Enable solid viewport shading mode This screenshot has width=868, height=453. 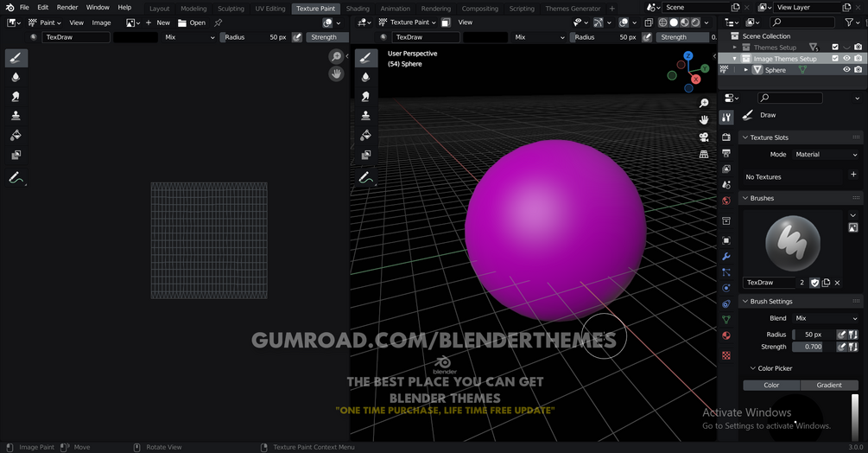[674, 22]
